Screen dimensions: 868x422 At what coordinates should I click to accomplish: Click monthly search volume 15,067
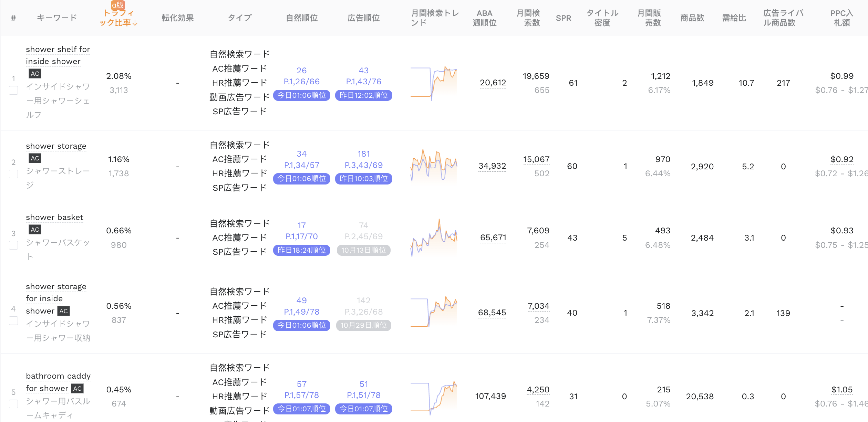coord(536,160)
